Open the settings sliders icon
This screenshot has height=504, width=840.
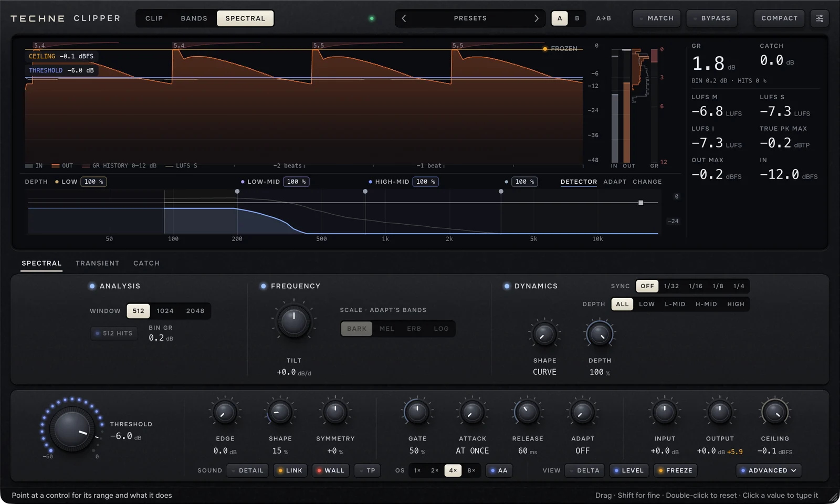click(820, 18)
